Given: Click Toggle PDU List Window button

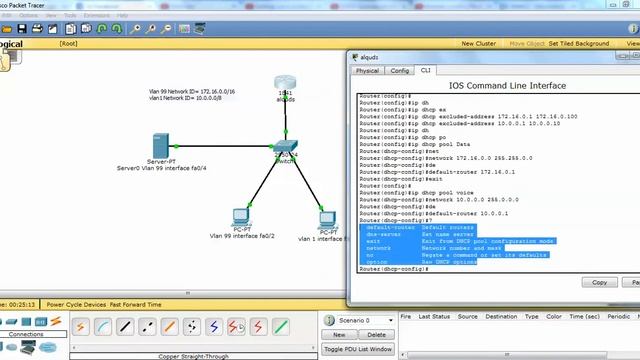Looking at the screenshot, I should pyautogui.click(x=358, y=349).
